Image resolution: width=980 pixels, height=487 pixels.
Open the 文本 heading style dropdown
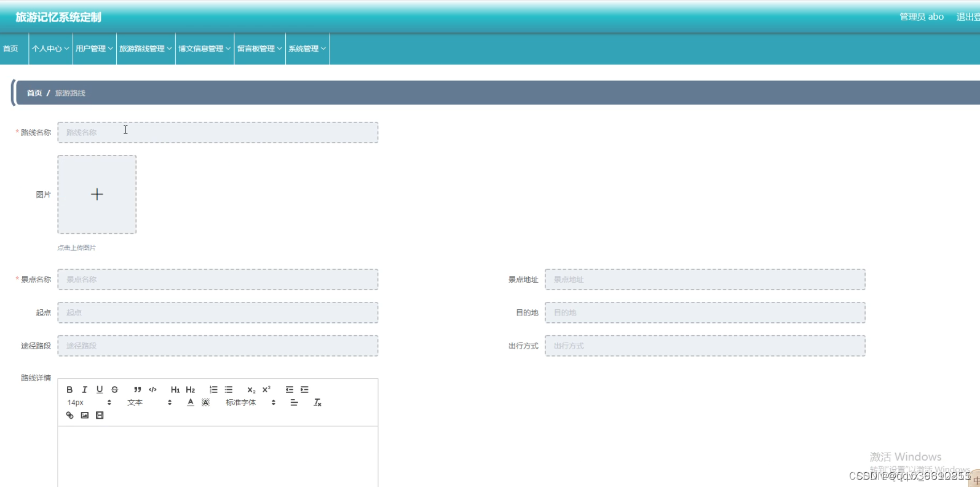click(149, 403)
